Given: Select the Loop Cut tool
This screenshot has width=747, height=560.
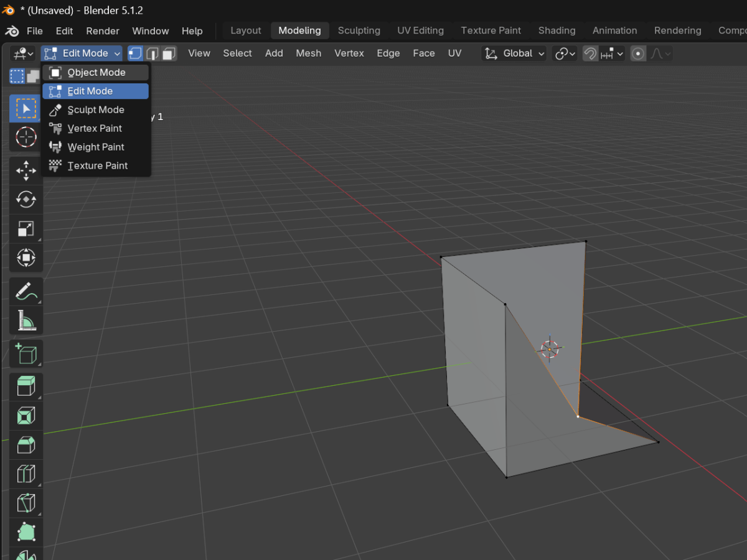Looking at the screenshot, I should click(26, 474).
